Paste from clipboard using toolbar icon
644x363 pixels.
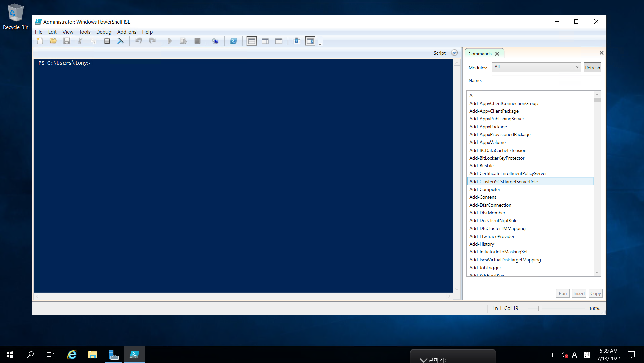[x=107, y=41]
